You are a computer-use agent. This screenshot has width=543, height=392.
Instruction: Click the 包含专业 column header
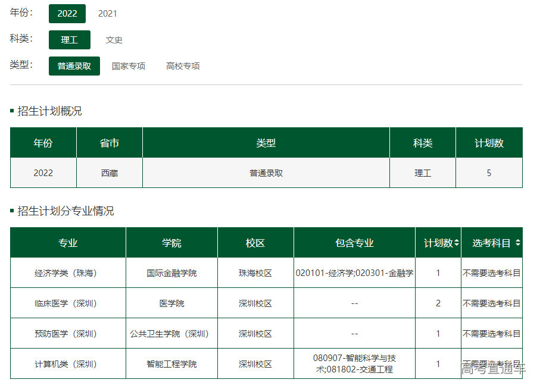[354, 243]
